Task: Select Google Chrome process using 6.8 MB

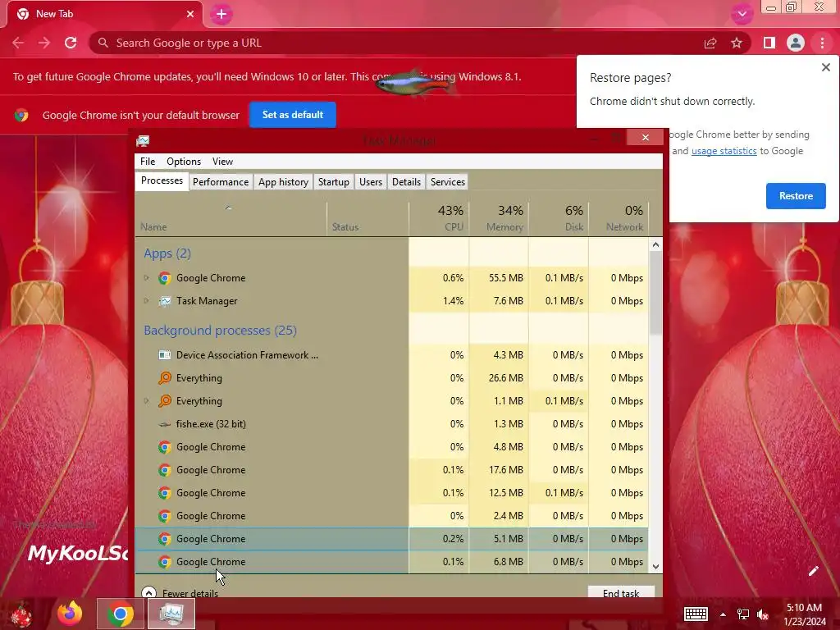Action: coord(391,563)
